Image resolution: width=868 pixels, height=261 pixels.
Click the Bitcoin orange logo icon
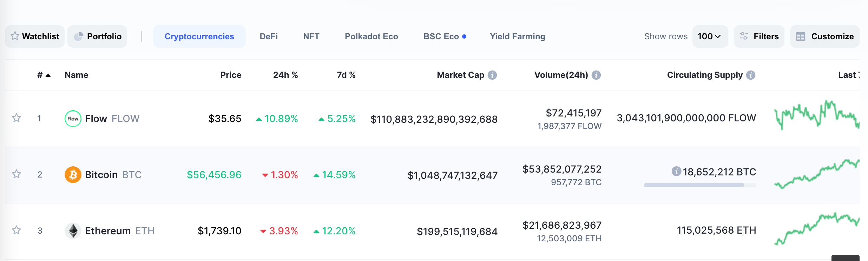tap(73, 175)
